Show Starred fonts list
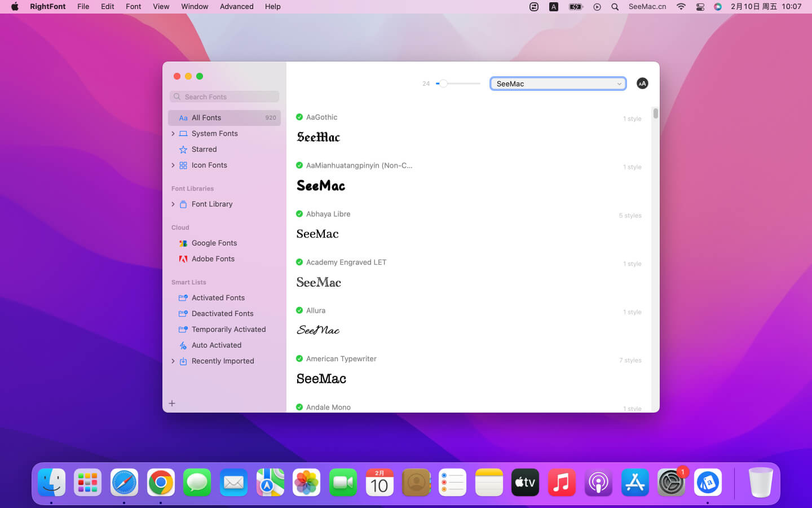This screenshot has width=812, height=508. [204, 150]
